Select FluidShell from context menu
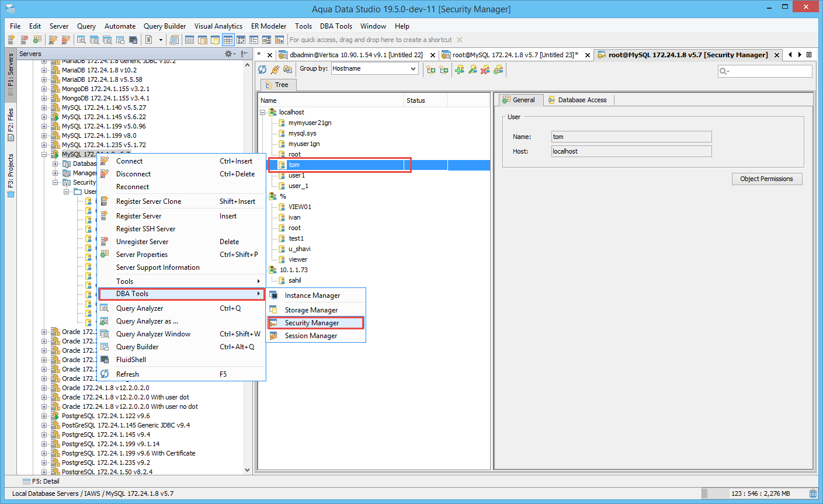Image resolution: width=823 pixels, height=504 pixels. tap(181, 360)
